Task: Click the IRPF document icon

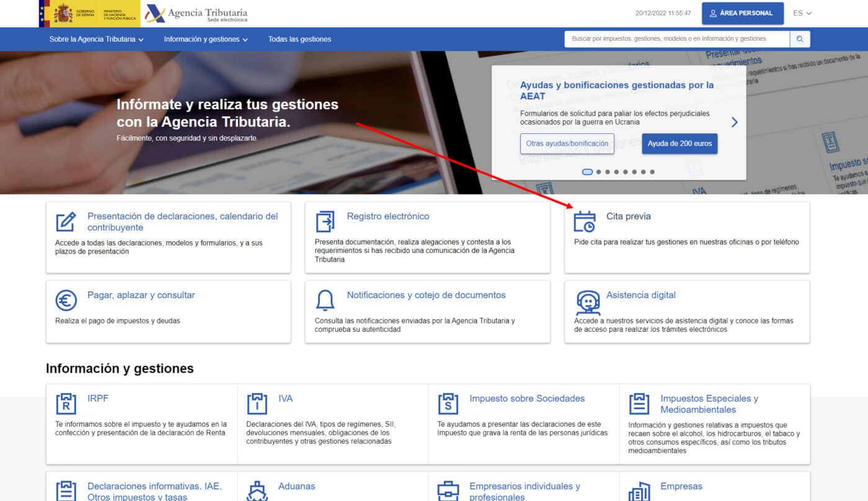Action: click(x=66, y=404)
